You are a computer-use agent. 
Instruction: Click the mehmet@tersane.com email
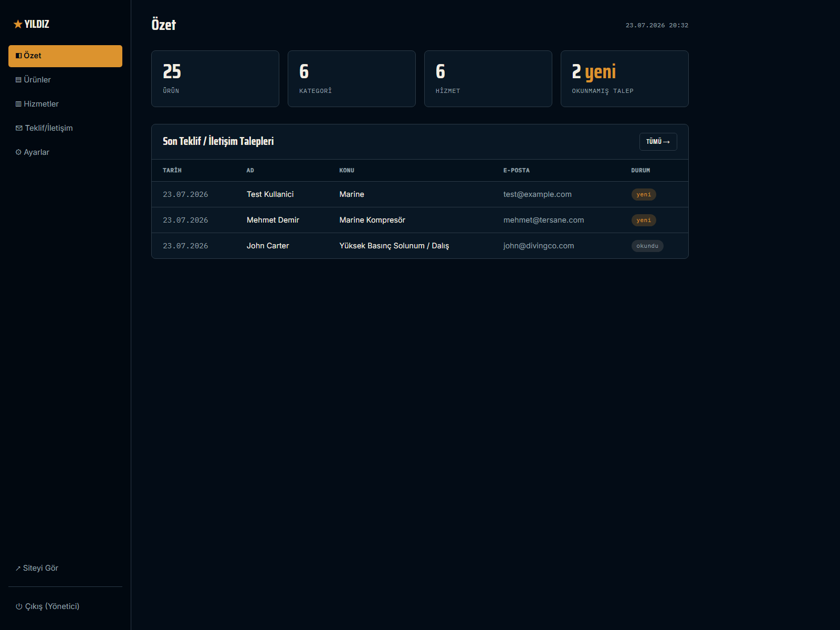(543, 220)
